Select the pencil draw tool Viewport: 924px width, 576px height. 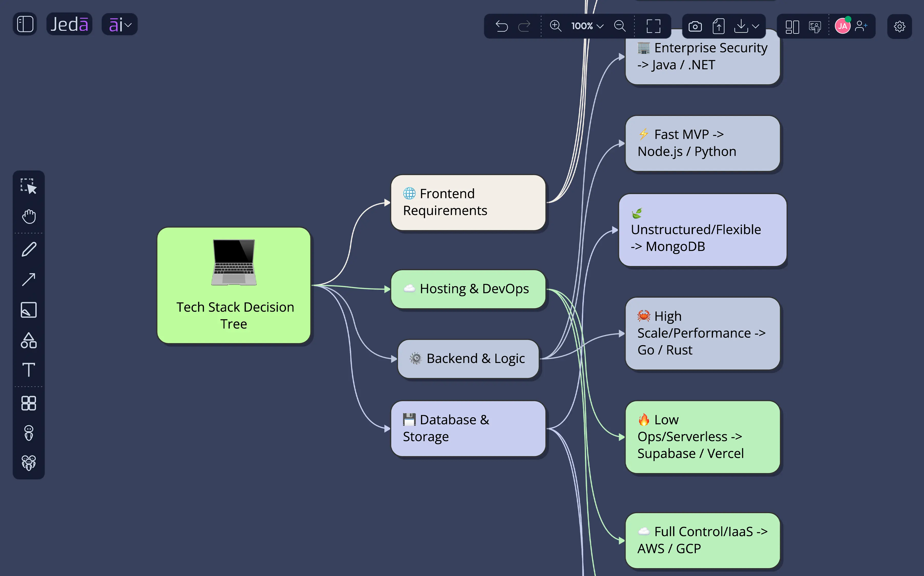click(28, 250)
